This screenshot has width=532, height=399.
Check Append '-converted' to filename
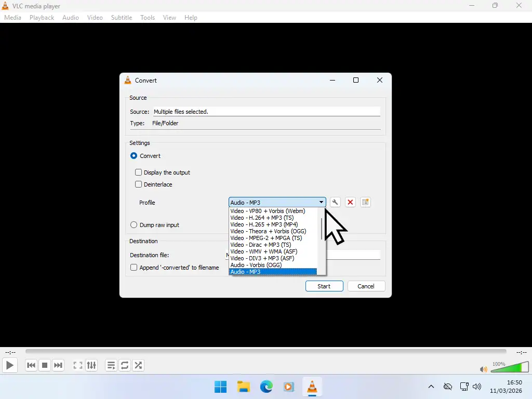pos(134,268)
